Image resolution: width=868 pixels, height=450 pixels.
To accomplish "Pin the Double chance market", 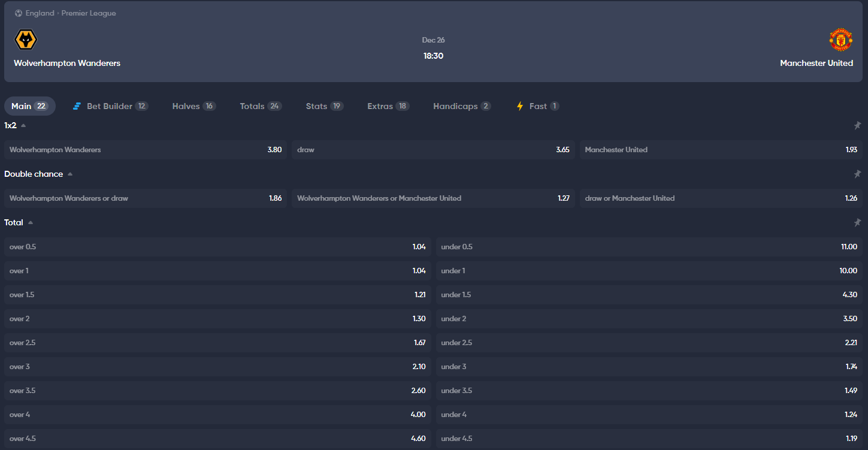I will point(857,174).
